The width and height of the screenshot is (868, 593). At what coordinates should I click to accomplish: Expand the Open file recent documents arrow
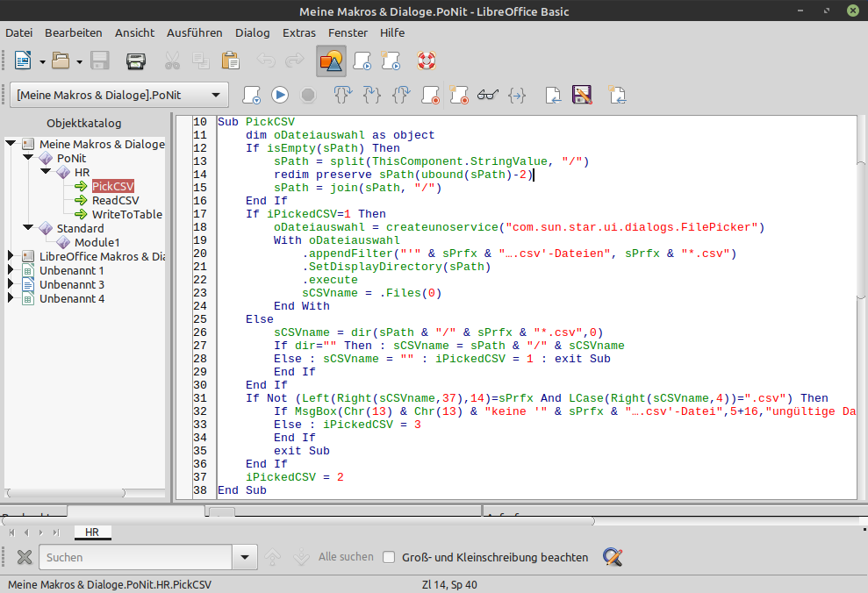[79, 62]
